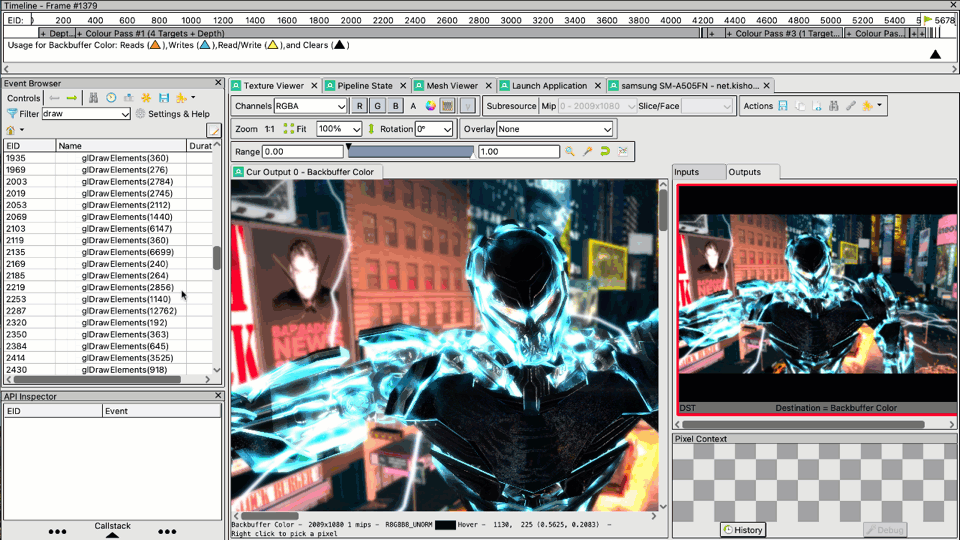Click the History button in Pixel Context
Screen dimensions: 960x540
pyautogui.click(x=742, y=530)
